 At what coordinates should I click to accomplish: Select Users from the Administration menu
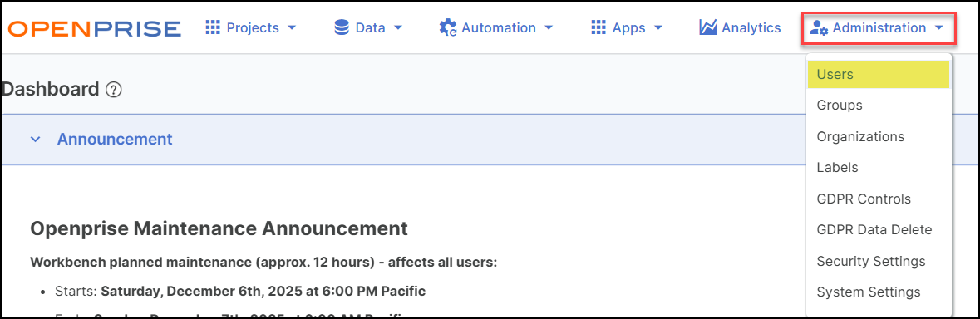coord(879,74)
